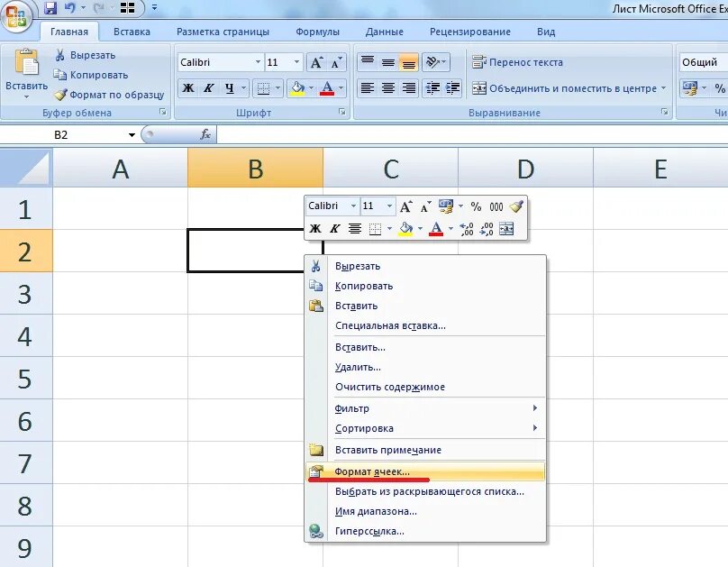728x567 pixels.
Task: Decrease font size in the ribbon
Action: tap(336, 62)
